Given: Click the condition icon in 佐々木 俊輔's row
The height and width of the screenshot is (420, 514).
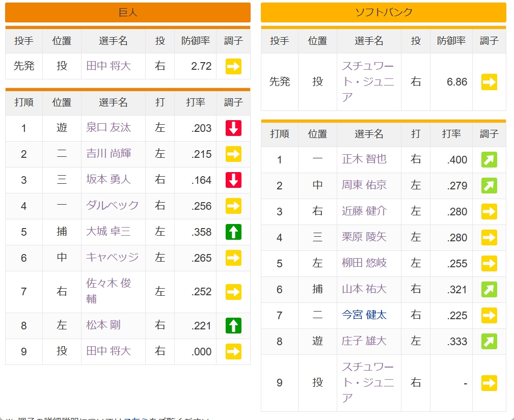Looking at the screenshot, I should 233,292.
